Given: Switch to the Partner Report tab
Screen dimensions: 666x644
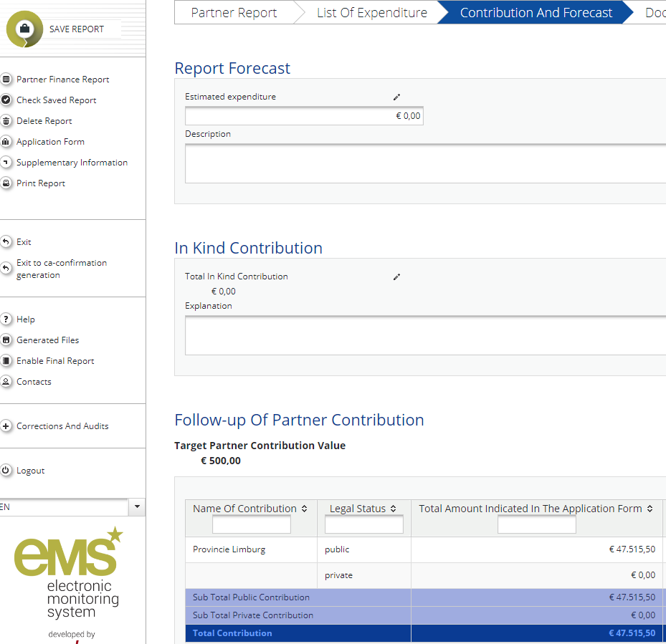Looking at the screenshot, I should (234, 12).
